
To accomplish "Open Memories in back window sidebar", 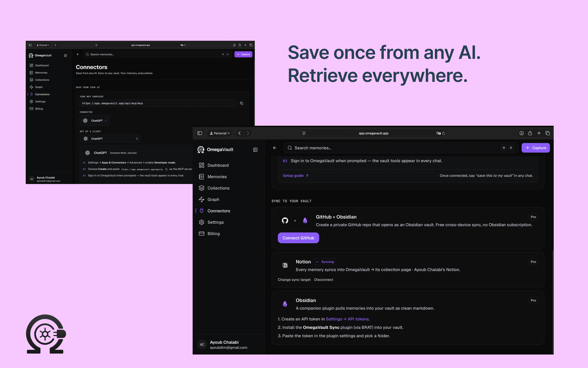I will (38, 73).
